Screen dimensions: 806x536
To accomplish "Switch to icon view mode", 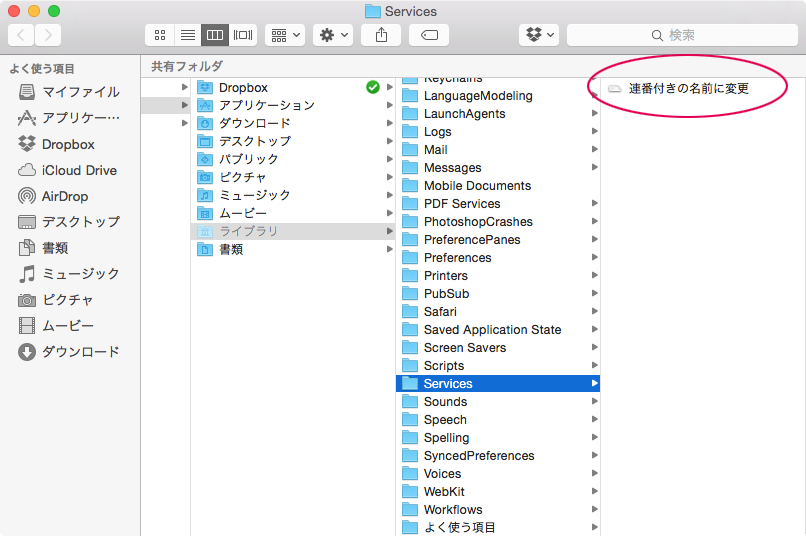I will [160, 35].
